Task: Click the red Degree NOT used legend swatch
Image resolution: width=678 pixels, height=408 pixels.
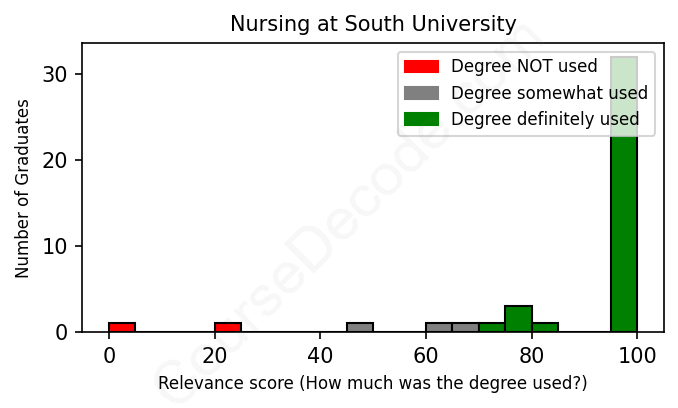Action: pyautogui.click(x=421, y=67)
